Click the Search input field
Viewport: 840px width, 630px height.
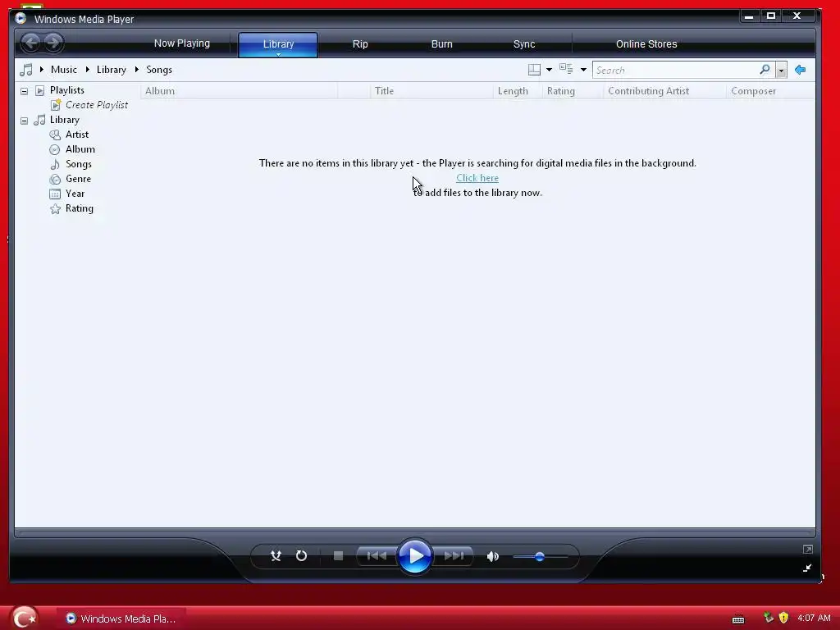(x=675, y=71)
